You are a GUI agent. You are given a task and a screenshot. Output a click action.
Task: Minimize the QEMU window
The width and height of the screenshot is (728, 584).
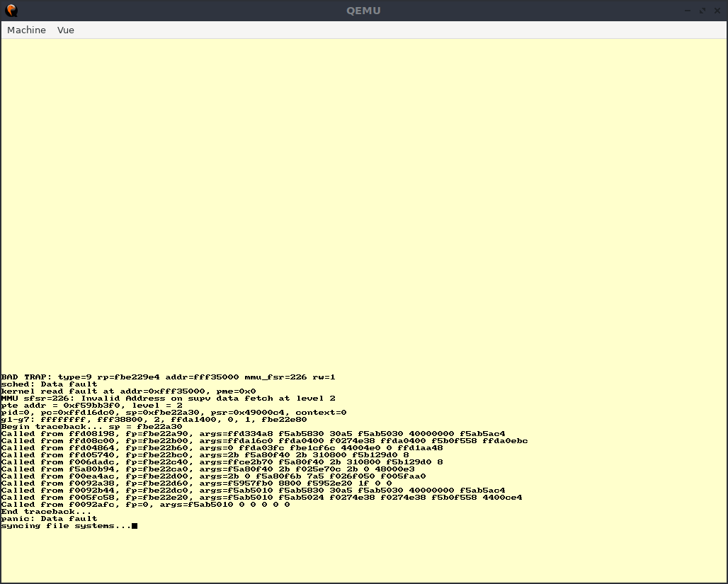688,10
